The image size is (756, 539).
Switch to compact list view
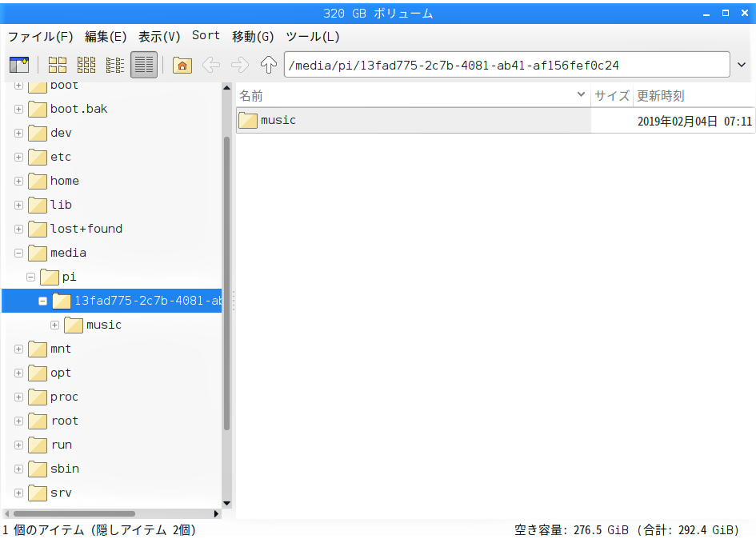pos(114,65)
